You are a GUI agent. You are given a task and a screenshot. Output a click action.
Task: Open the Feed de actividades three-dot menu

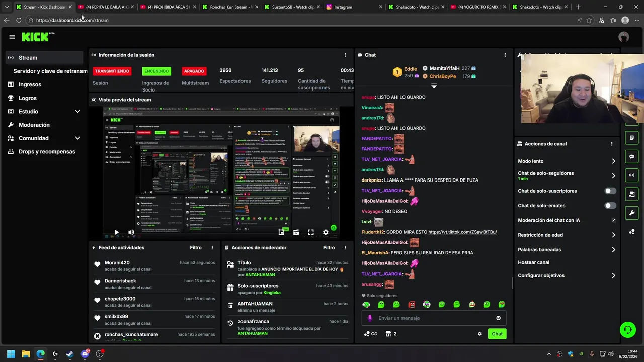pos(212,248)
